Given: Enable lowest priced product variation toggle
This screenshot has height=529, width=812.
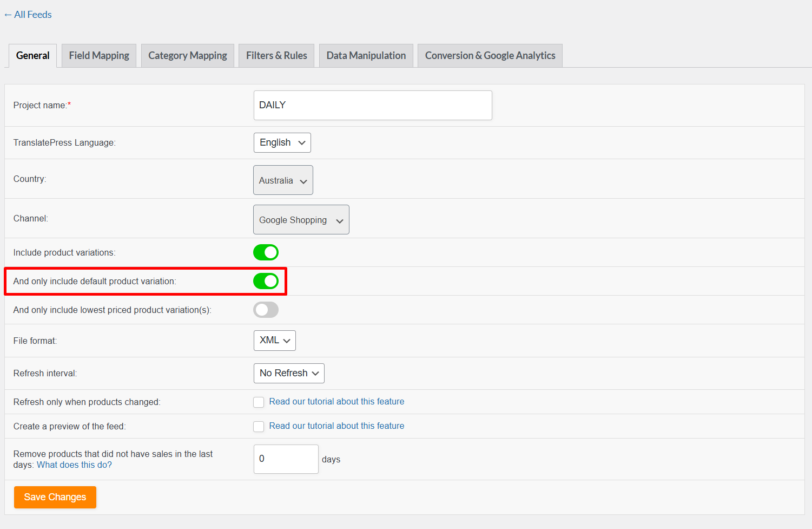Looking at the screenshot, I should [266, 310].
